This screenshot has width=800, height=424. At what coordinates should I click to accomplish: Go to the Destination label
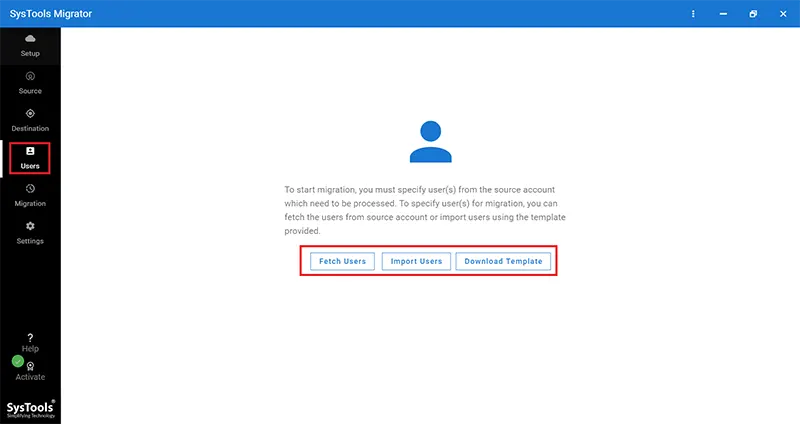(30, 129)
